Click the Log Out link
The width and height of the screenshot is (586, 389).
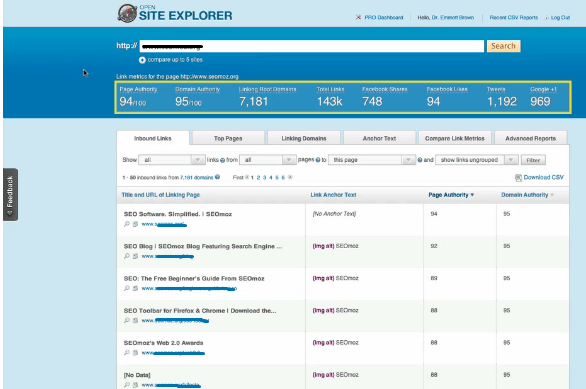560,18
